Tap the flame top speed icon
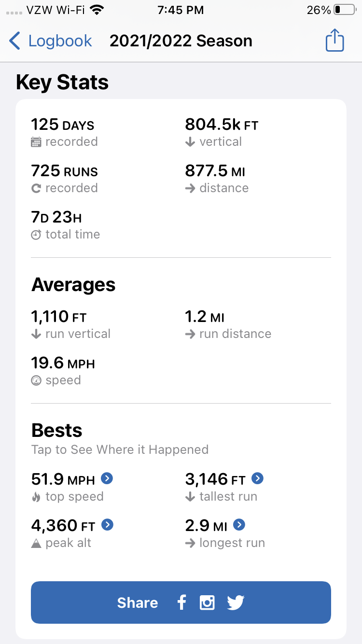Viewport: 362px width, 644px height. pyautogui.click(x=36, y=497)
